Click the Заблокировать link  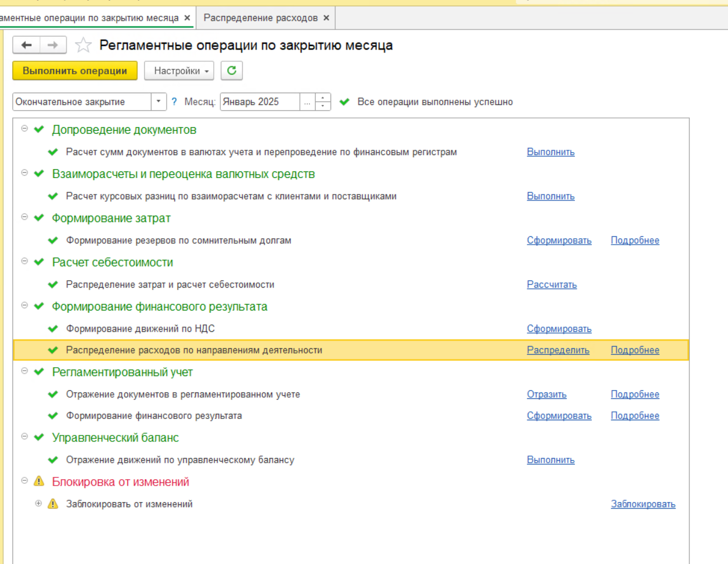pos(643,504)
